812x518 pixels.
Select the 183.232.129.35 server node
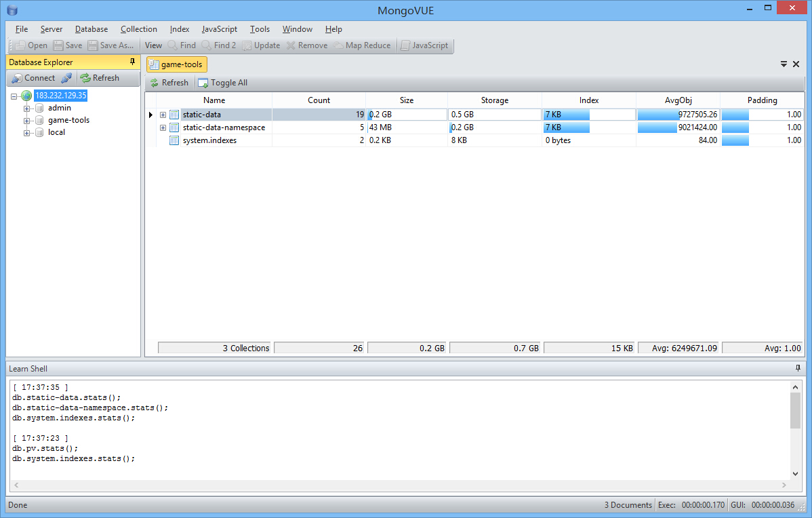click(x=60, y=96)
